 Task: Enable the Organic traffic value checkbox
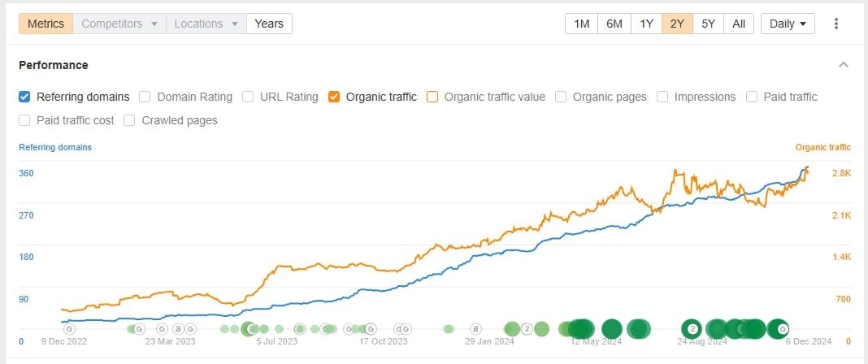click(432, 97)
